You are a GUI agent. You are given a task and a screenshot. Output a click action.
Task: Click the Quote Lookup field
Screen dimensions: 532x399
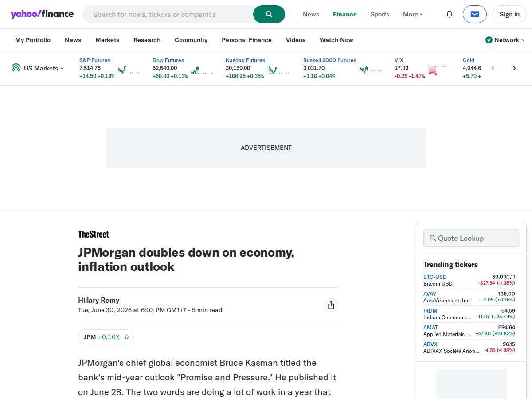click(471, 238)
